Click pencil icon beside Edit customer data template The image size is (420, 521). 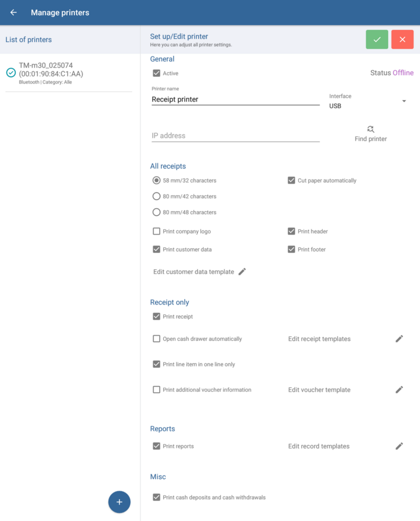click(x=242, y=272)
